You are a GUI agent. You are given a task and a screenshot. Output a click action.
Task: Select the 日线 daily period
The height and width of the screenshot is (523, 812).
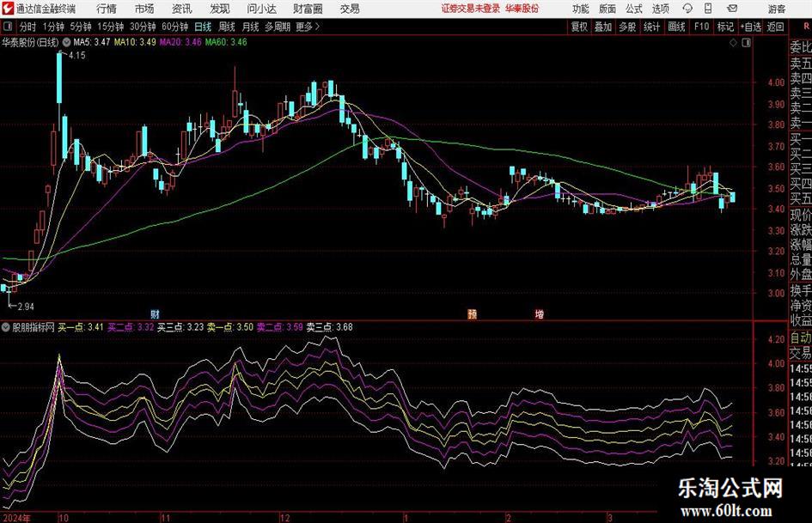point(203,27)
